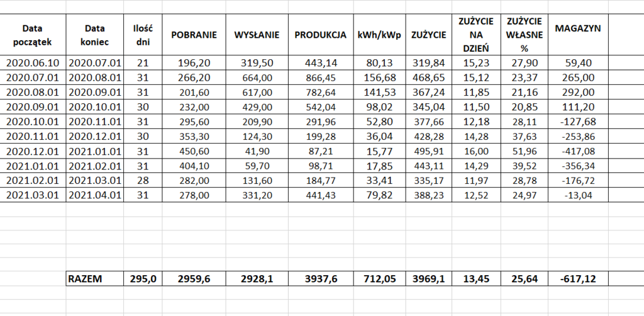This screenshot has height=316, width=644.
Task: Select the kWh/kWp header cell
Action: click(379, 35)
